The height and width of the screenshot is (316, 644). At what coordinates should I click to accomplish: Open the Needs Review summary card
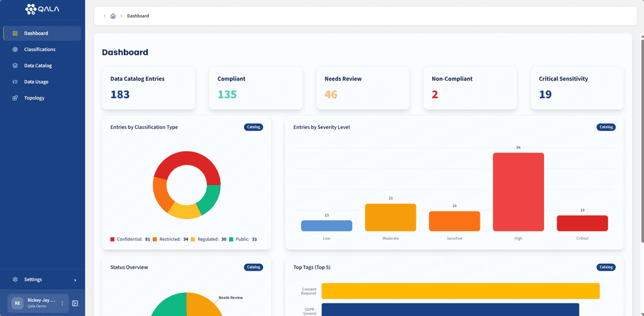click(x=363, y=88)
